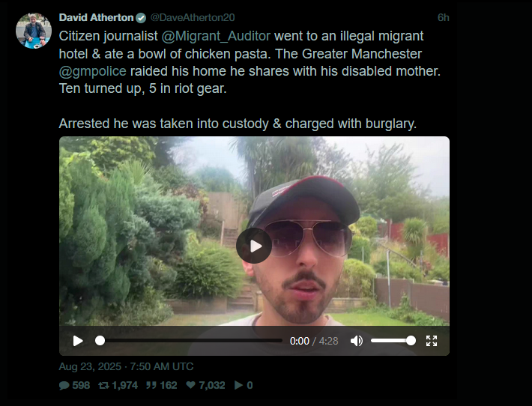Open David Atherton's profile avatar
The height and width of the screenshot is (406, 532).
click(x=34, y=31)
